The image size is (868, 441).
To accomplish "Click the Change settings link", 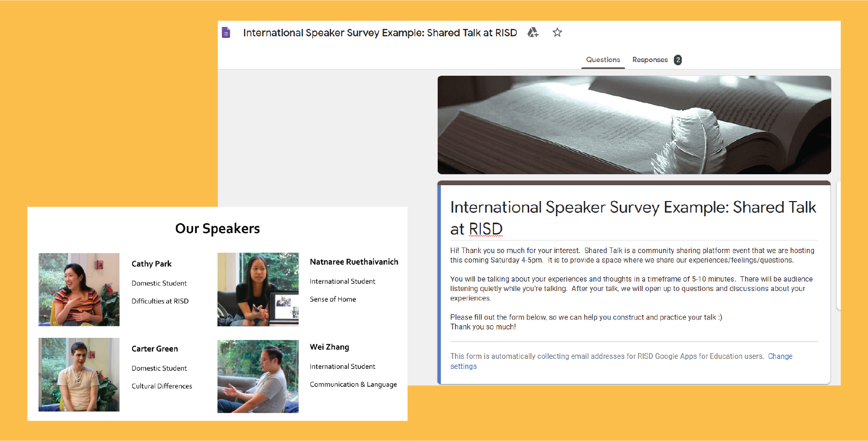I will [621, 361].
